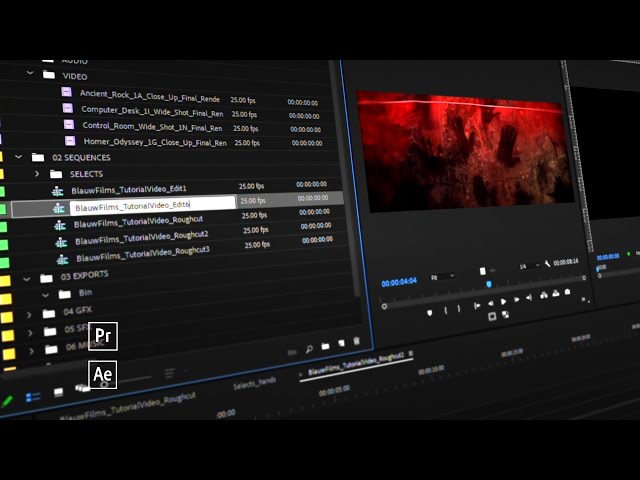640x480 pixels.
Task: Click the Project panel vertical scrollbar
Action: (x=345, y=180)
